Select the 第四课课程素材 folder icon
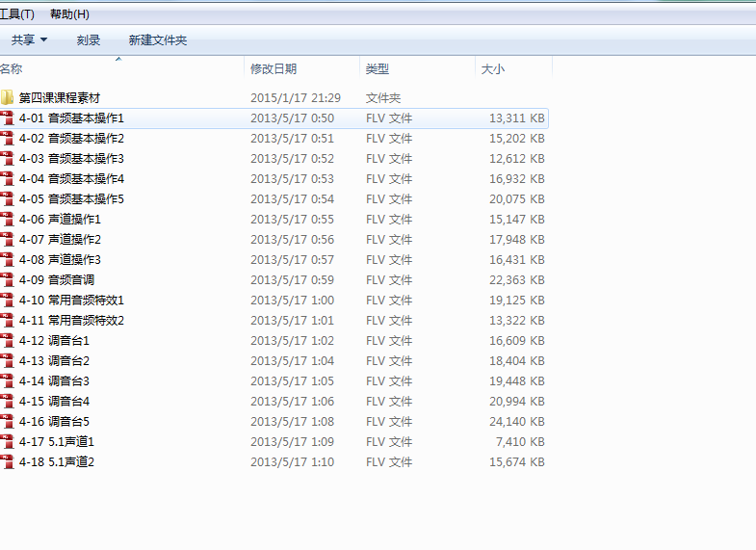Screen dimensions: 756x550 click(8, 98)
